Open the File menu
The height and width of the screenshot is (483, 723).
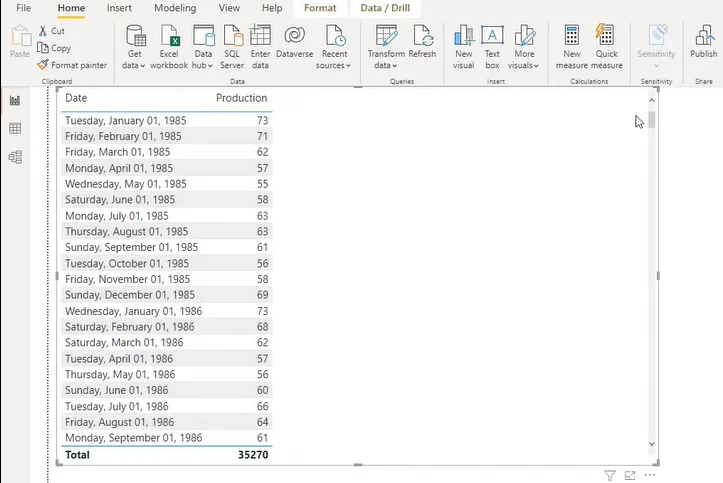pos(24,8)
